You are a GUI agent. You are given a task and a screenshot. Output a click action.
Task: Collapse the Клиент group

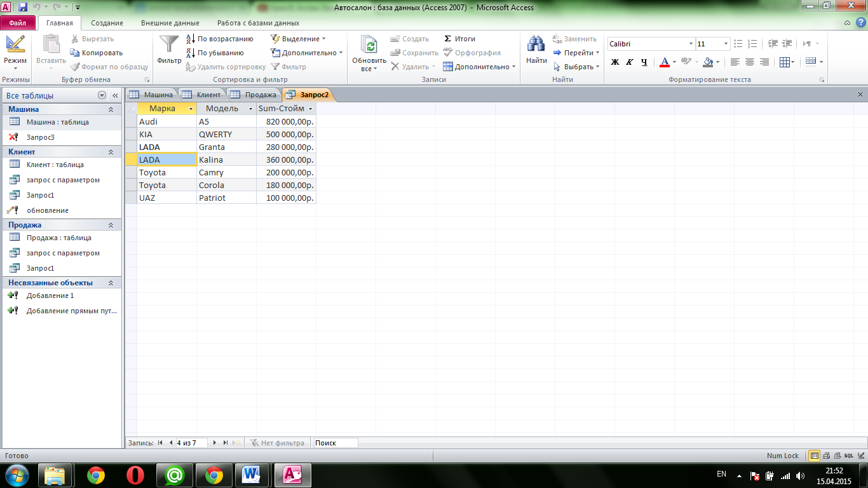111,152
